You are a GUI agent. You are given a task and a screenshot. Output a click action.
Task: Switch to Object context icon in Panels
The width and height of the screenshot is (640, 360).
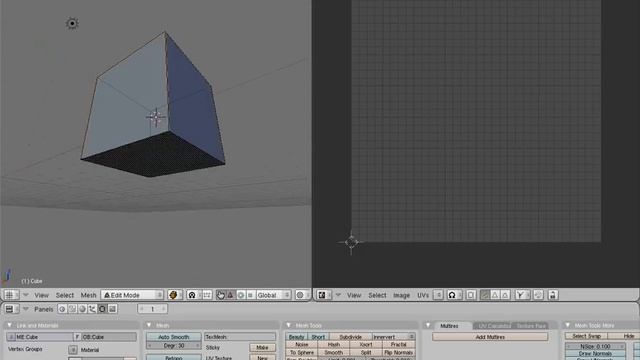(92, 309)
